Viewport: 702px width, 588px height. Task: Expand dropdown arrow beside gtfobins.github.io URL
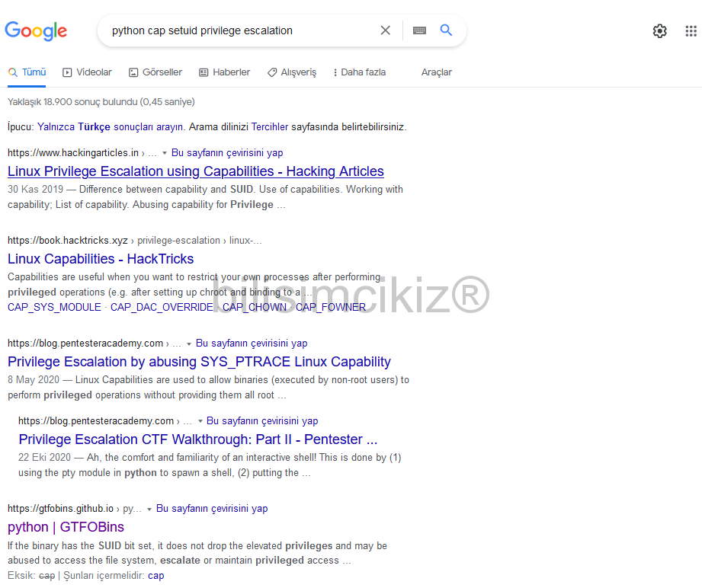(x=149, y=509)
